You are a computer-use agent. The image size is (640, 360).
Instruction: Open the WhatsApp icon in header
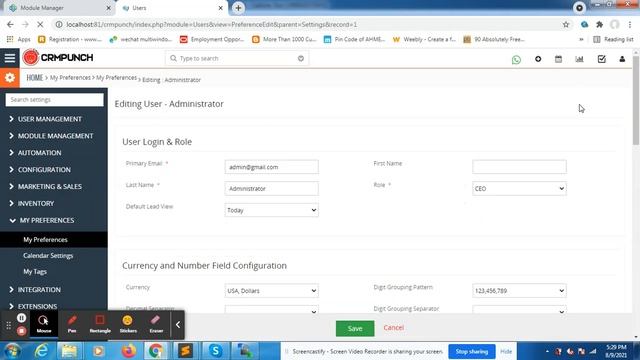point(516,60)
